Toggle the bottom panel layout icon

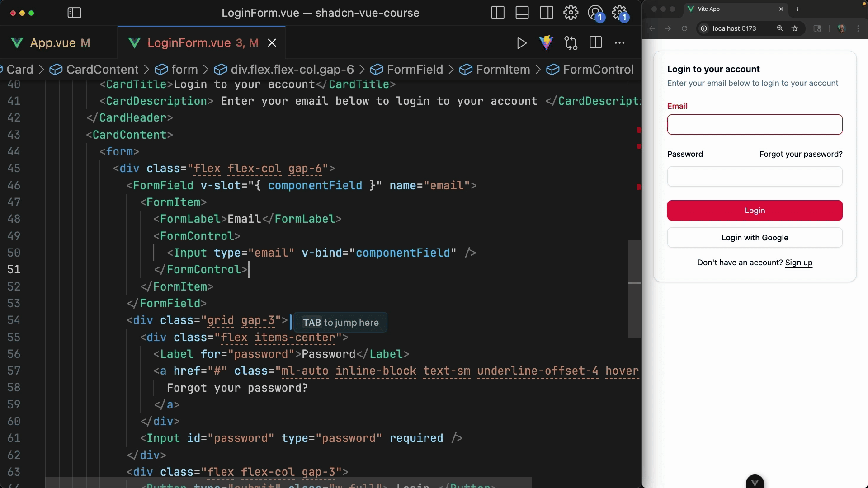[x=522, y=13]
